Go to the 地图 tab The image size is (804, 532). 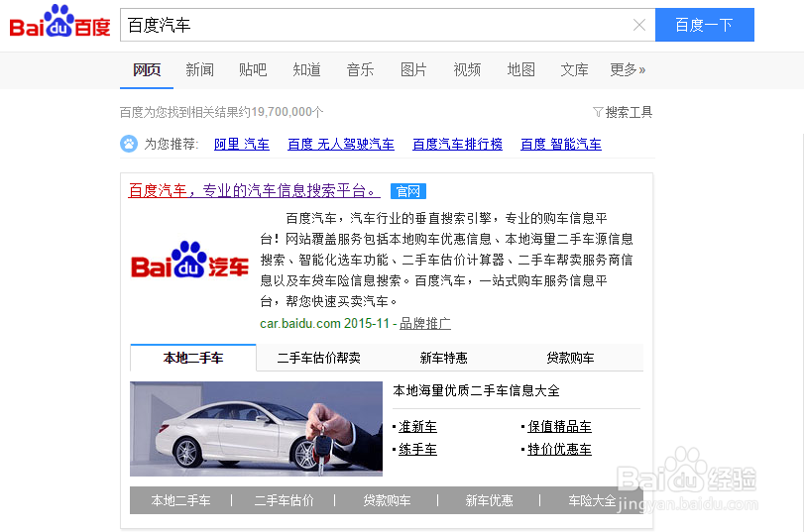pos(520,69)
